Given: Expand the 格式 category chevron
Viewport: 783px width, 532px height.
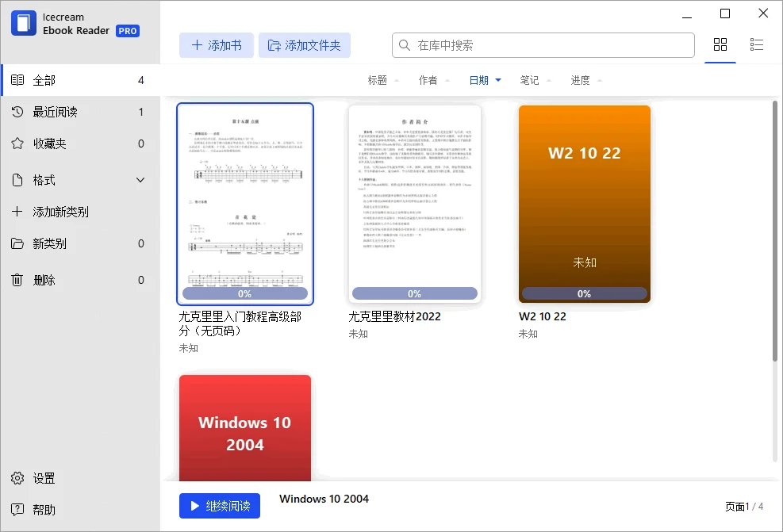Looking at the screenshot, I should click(140, 180).
